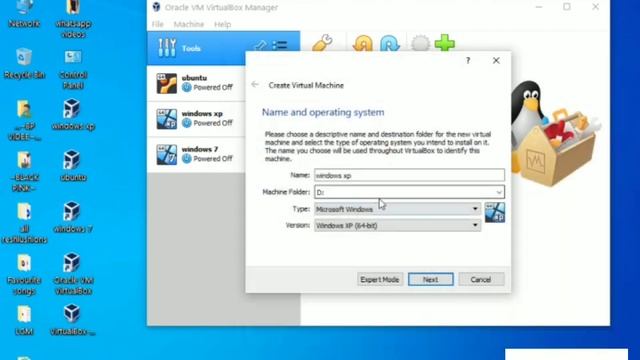
Task: Click the Control Panel desktop icon
Action: coord(73,69)
